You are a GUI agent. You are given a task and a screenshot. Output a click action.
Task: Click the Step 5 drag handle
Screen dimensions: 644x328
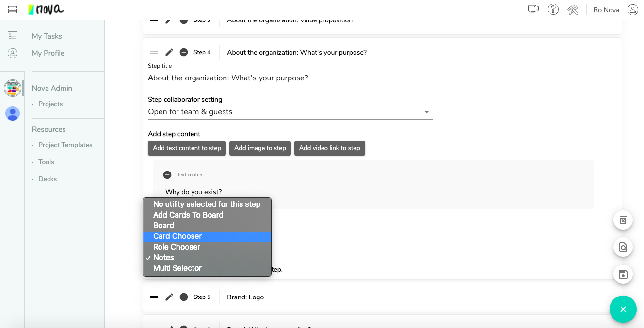click(154, 297)
